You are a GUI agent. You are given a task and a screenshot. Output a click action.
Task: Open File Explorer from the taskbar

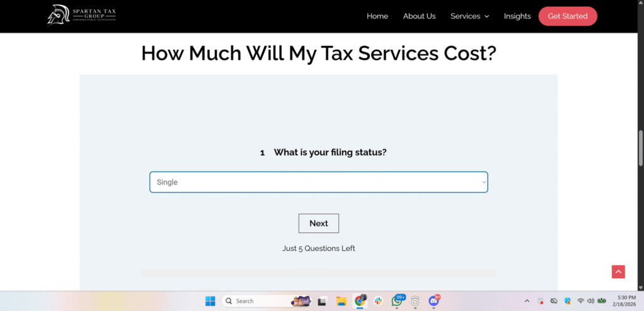(341, 301)
